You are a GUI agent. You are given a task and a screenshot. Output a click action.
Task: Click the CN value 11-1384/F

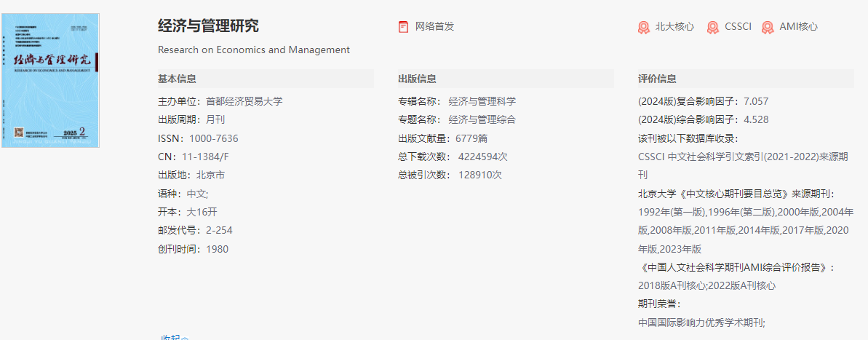pyautogui.click(x=205, y=157)
